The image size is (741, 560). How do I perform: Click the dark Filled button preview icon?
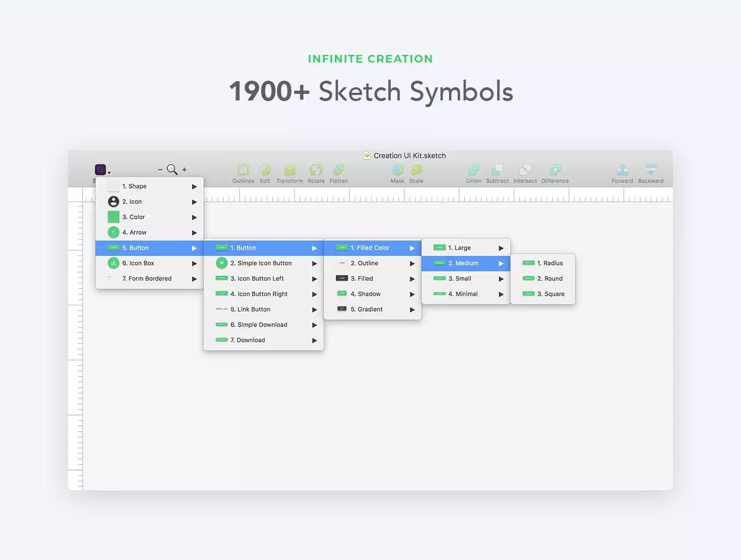(x=342, y=278)
